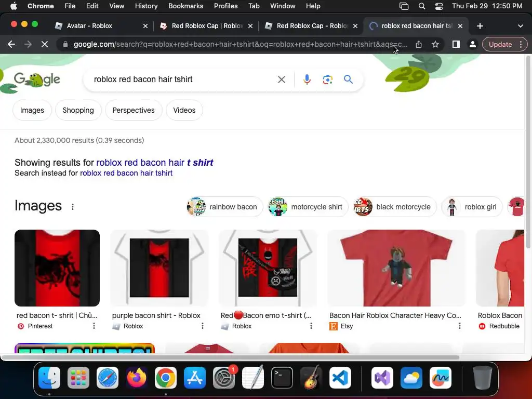Filter results by Shopping
Image resolution: width=532 pixels, height=399 pixels.
(x=78, y=110)
